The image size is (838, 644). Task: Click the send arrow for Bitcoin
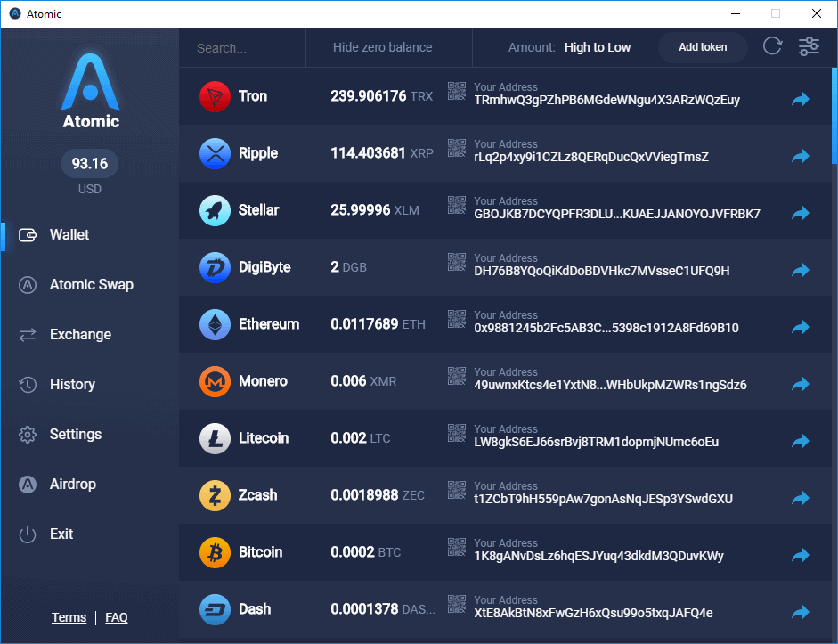click(800, 555)
